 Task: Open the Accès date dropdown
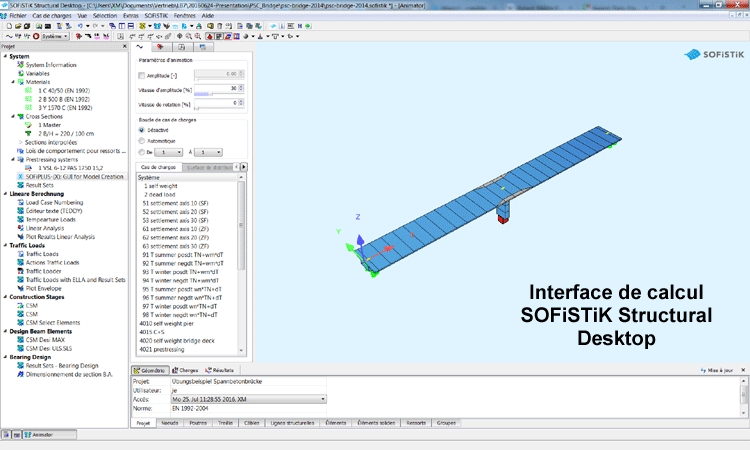(x=249, y=399)
